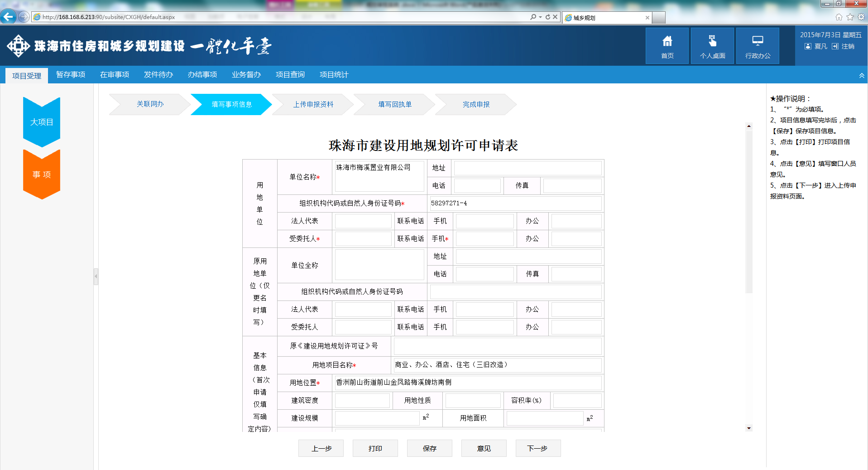Click the 保存 button

430,448
